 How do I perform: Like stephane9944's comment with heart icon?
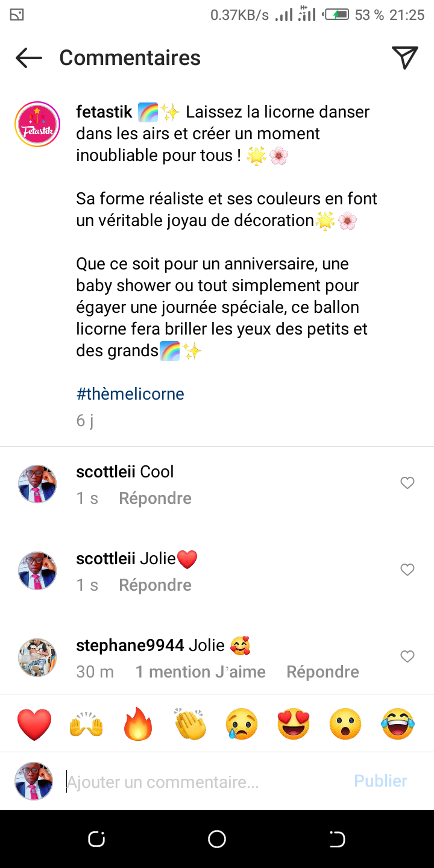tap(407, 656)
